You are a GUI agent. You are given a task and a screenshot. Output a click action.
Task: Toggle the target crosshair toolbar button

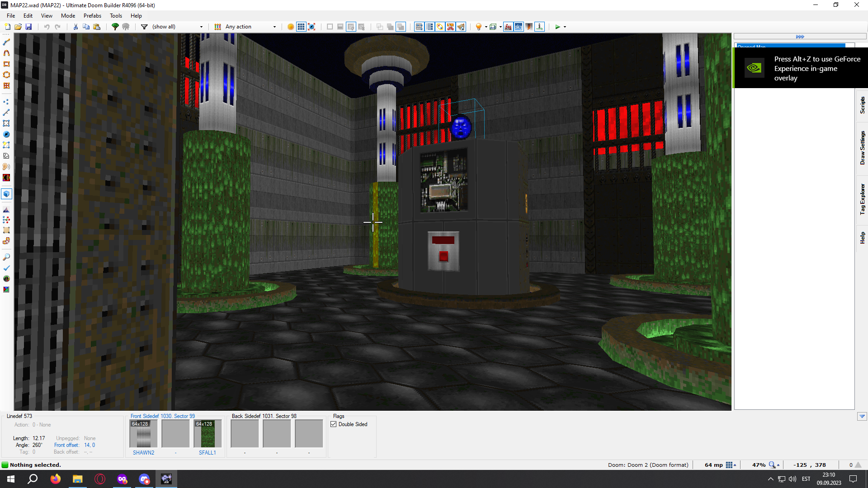pyautogui.click(x=311, y=27)
